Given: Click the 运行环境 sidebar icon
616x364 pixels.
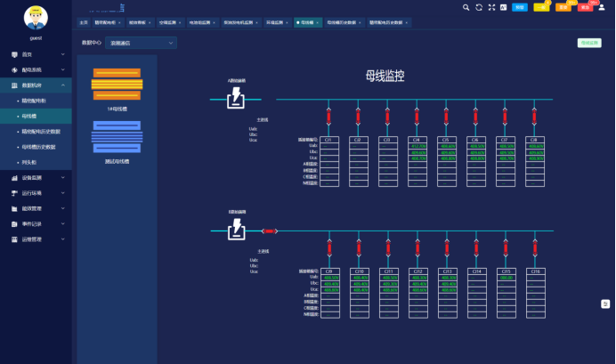Looking at the screenshot, I should [x=14, y=193].
